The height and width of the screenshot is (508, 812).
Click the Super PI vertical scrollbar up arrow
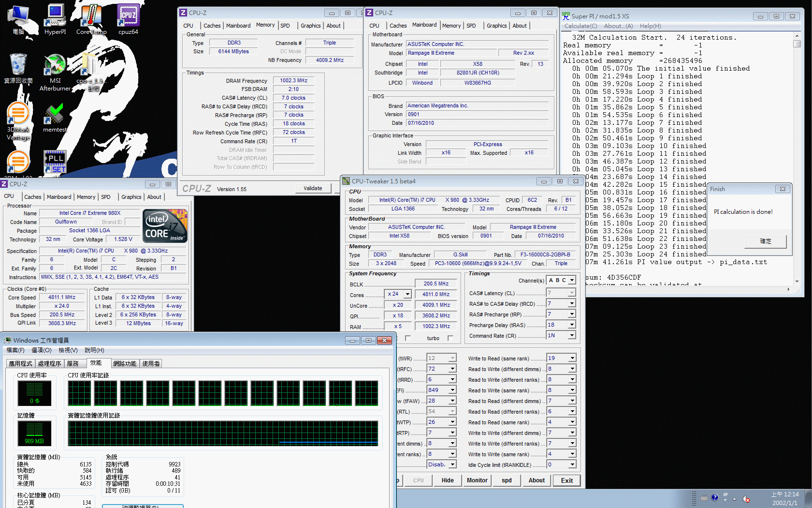point(797,36)
